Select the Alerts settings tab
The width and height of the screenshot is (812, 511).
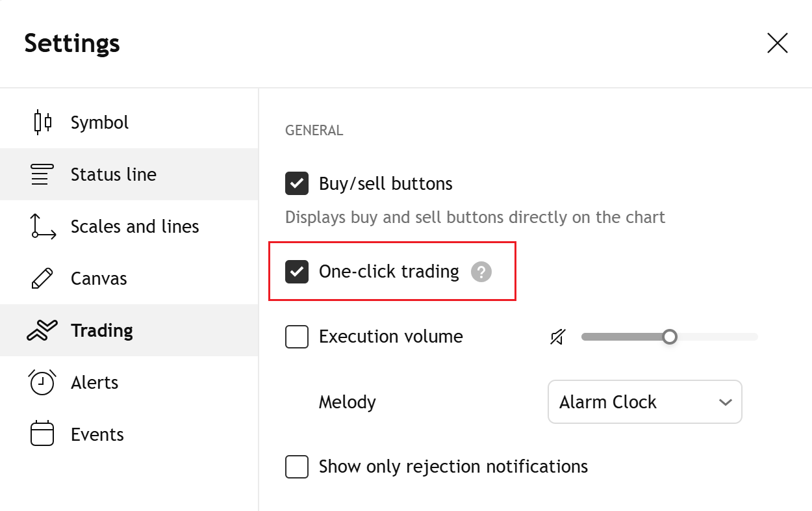pyautogui.click(x=129, y=382)
